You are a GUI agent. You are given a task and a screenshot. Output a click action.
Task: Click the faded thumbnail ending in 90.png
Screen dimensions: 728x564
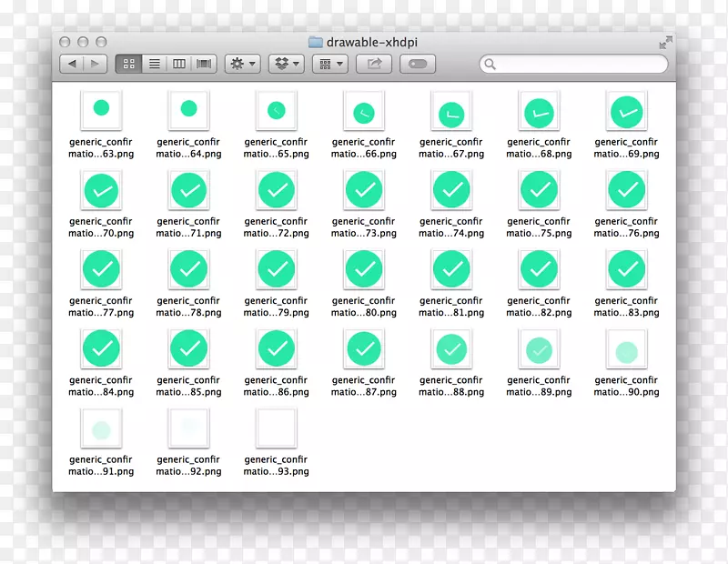626,351
